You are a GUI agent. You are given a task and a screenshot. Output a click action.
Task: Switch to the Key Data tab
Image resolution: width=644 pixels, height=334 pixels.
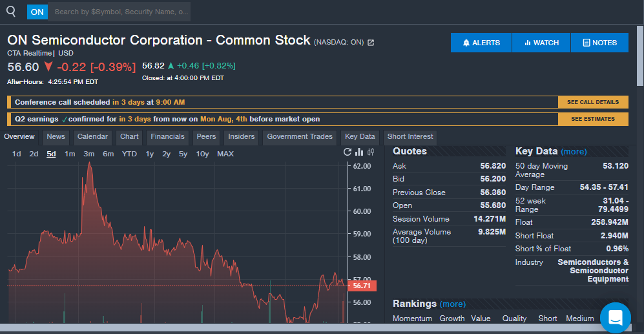(360, 137)
